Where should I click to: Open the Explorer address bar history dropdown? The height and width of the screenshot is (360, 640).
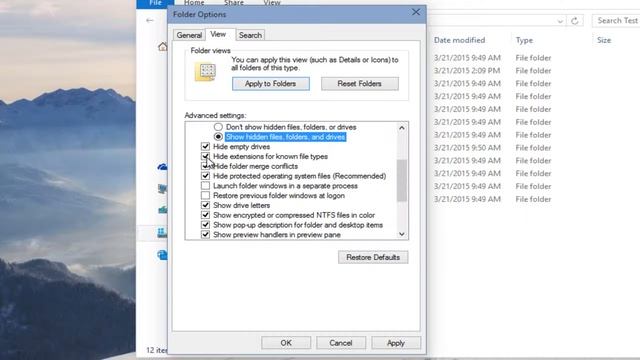tap(560, 21)
